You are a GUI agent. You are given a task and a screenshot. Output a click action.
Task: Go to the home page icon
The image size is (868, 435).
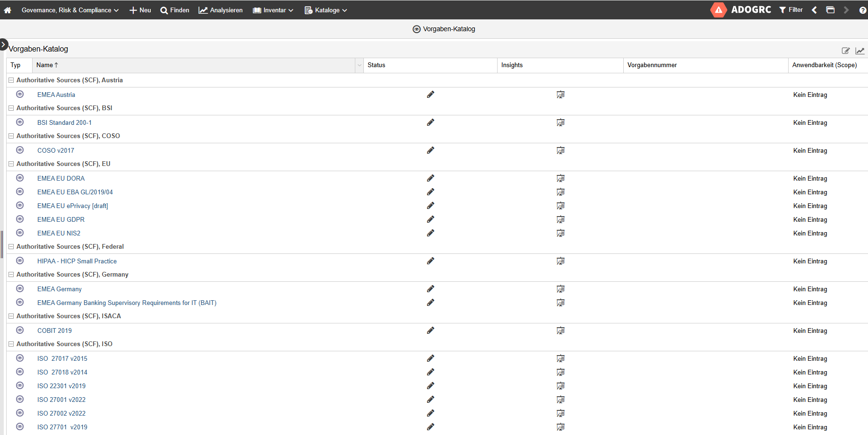tap(8, 10)
